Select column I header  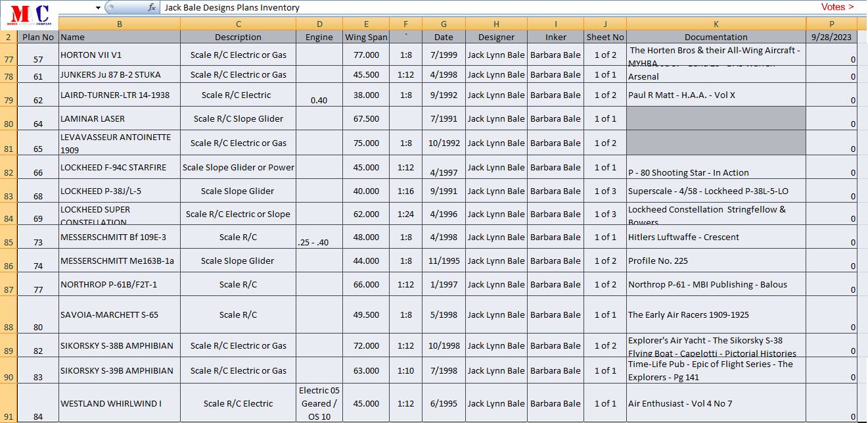[x=556, y=24]
